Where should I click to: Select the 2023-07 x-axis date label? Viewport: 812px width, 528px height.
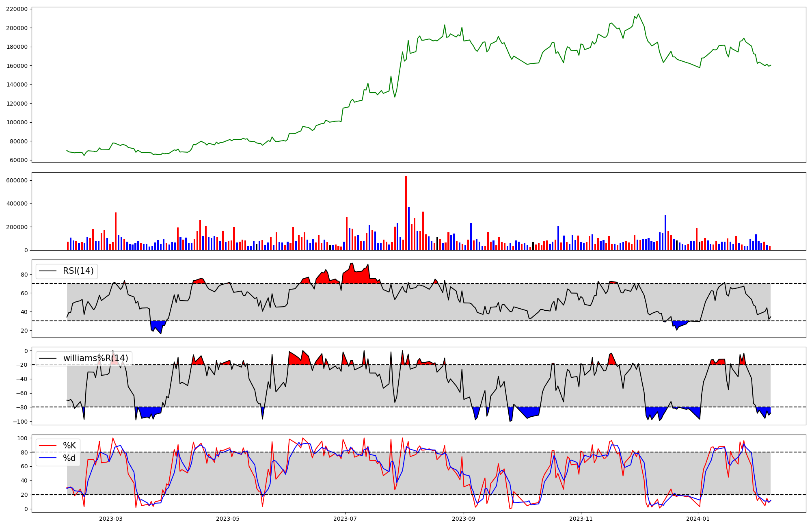coord(345,519)
